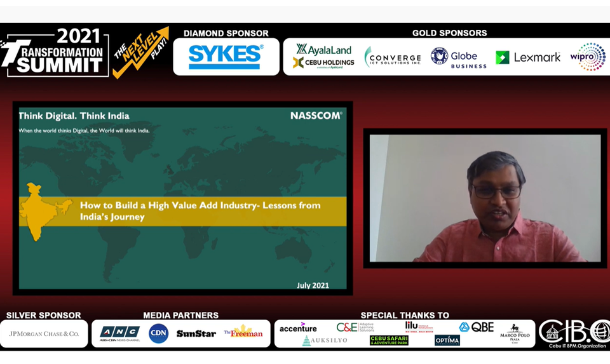
Task: Click the Converge ICT Solutions logo
Action: tap(393, 57)
